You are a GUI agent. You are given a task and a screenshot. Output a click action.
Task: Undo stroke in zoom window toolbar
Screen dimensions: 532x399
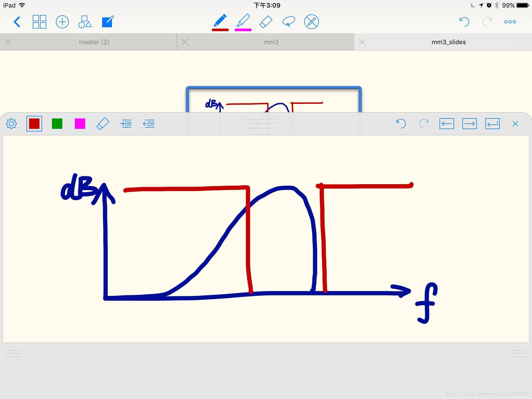401,124
